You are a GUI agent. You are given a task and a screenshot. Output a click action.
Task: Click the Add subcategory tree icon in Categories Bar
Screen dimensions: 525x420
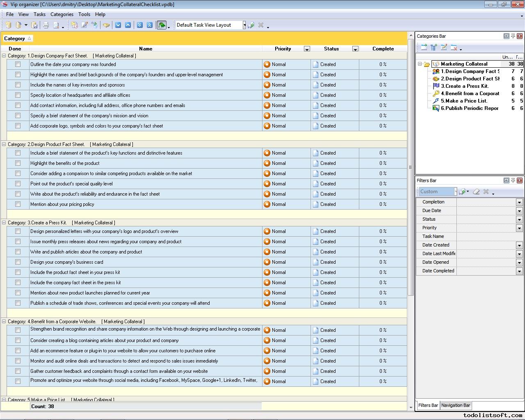pyautogui.click(x=434, y=48)
